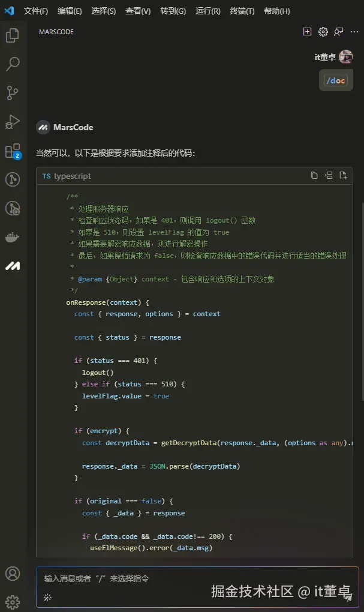Open Extensions view with badge 2

tap(13, 151)
